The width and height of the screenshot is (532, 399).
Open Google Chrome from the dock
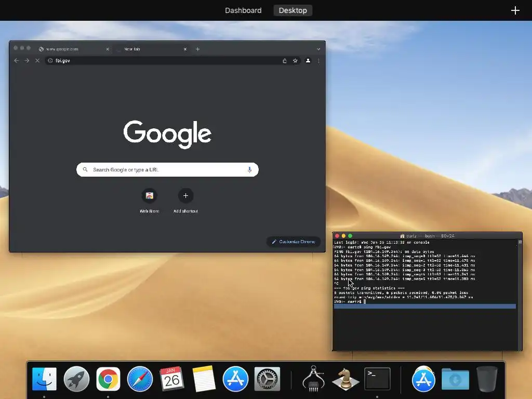point(108,379)
